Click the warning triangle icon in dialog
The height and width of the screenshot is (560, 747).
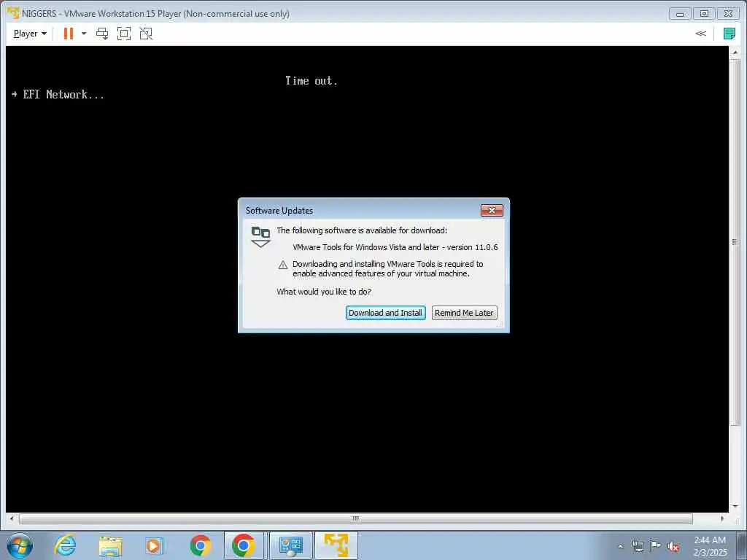pyautogui.click(x=283, y=265)
